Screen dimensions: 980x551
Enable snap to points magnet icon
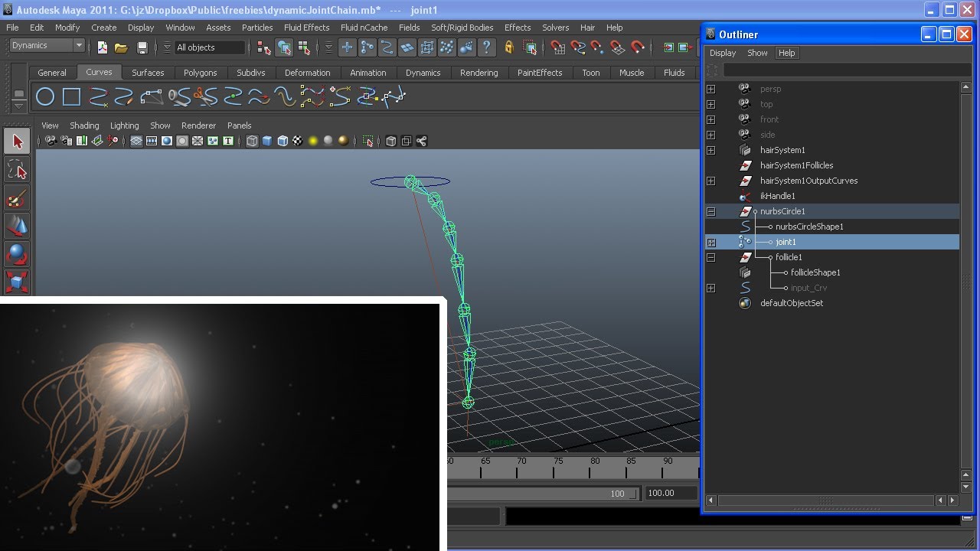coord(597,47)
